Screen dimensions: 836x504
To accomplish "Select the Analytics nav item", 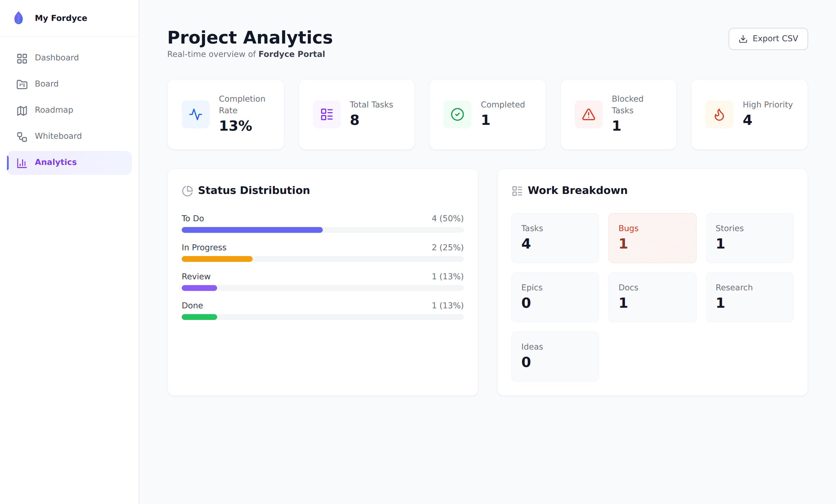I will pyautogui.click(x=69, y=163).
